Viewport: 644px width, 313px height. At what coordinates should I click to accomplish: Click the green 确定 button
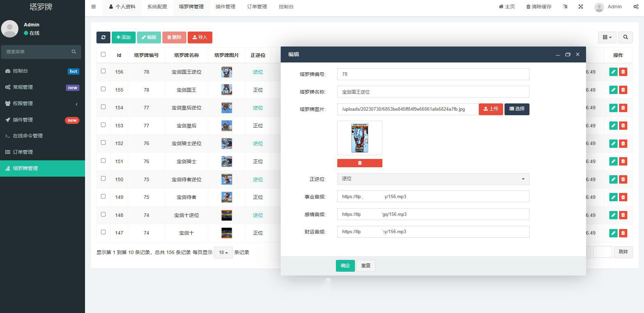click(x=345, y=266)
